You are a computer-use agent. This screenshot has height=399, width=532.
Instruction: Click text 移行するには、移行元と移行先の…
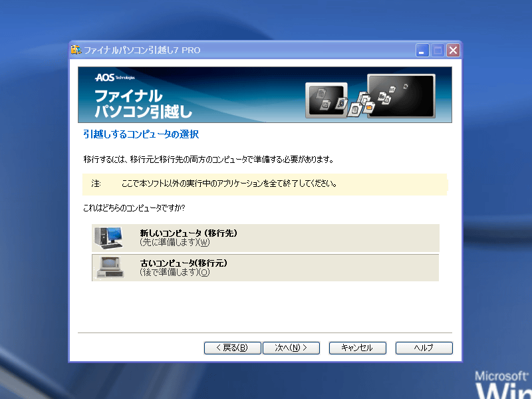pyautogui.click(x=209, y=160)
